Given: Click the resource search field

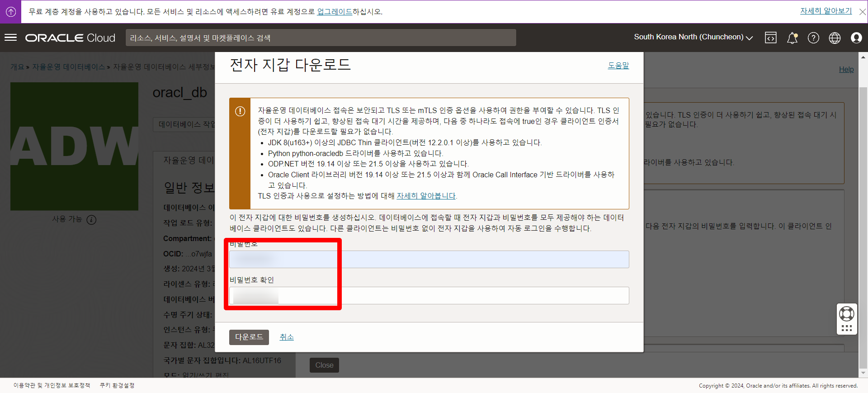Looking at the screenshot, I should (x=321, y=38).
